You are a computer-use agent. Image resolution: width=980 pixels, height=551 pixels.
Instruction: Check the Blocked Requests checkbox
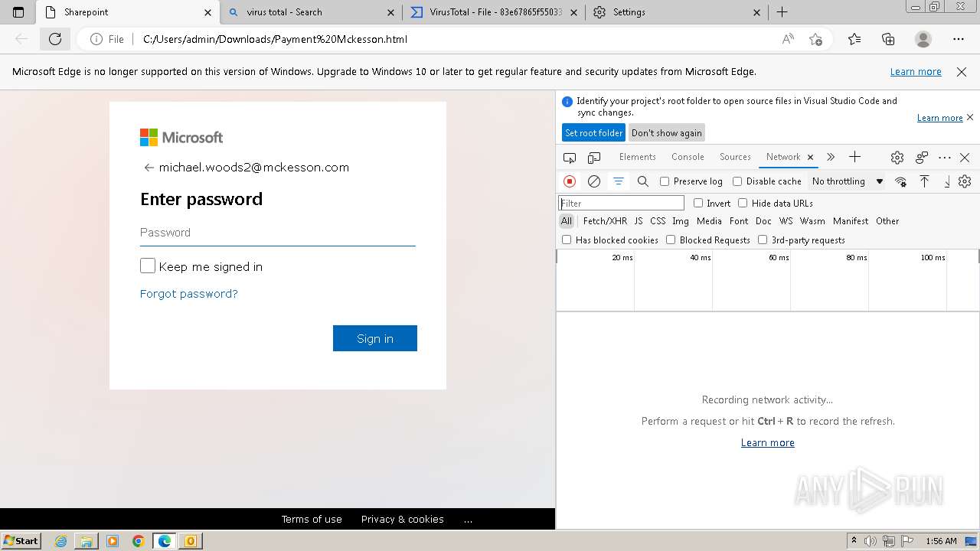[x=671, y=240]
